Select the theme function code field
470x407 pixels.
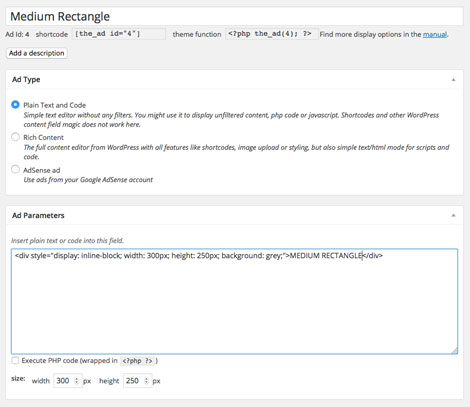pyautogui.click(x=272, y=34)
